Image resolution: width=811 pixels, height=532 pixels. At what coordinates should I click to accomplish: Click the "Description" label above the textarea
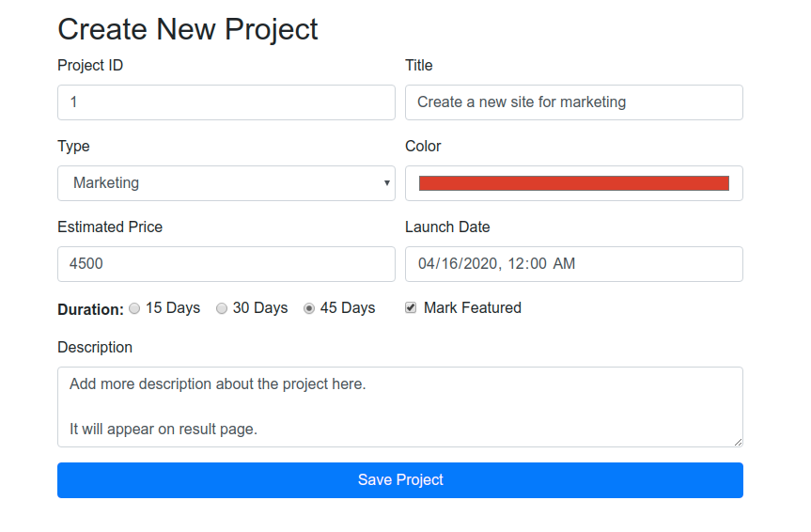coord(95,347)
